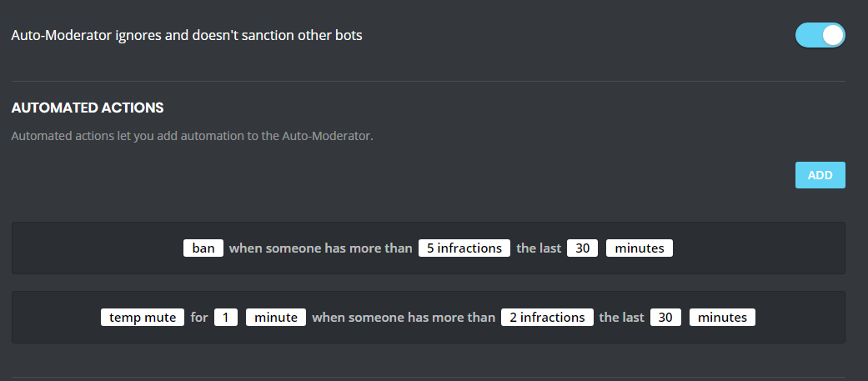Viewport: 868px width, 381px height.
Task: Click the AUTOMATED ACTIONS heading
Action: [x=88, y=108]
